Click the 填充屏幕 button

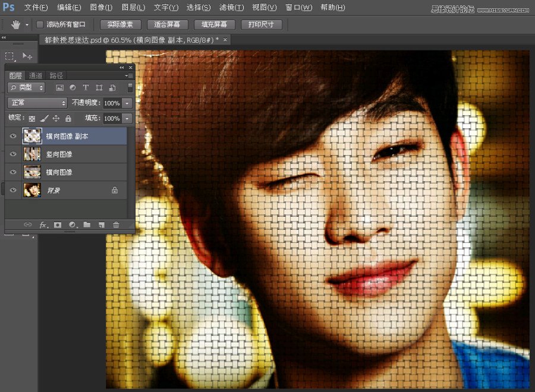[214, 25]
